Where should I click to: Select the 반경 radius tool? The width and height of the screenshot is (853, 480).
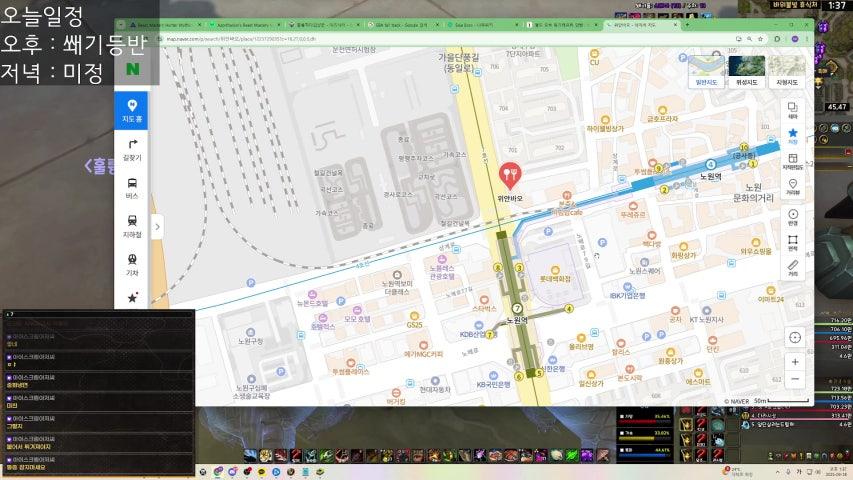click(793, 217)
